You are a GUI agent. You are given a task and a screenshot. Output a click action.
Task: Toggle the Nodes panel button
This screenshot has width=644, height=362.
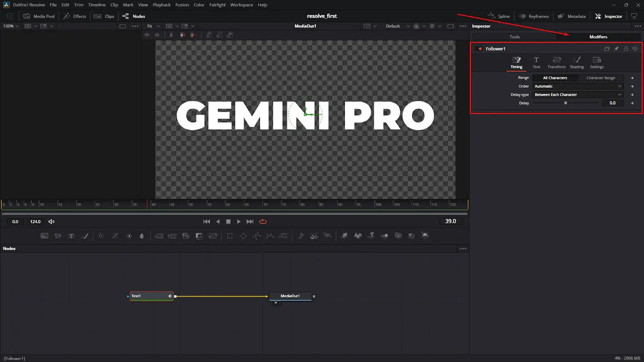point(134,16)
